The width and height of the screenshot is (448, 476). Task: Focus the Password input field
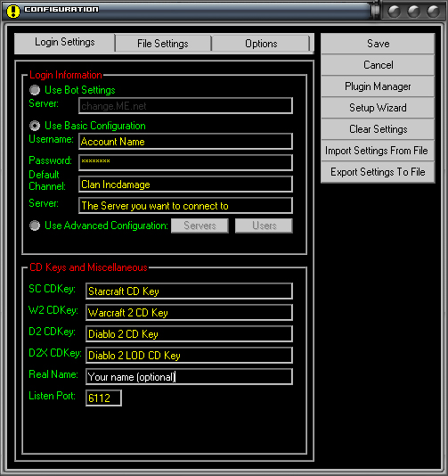coord(185,163)
